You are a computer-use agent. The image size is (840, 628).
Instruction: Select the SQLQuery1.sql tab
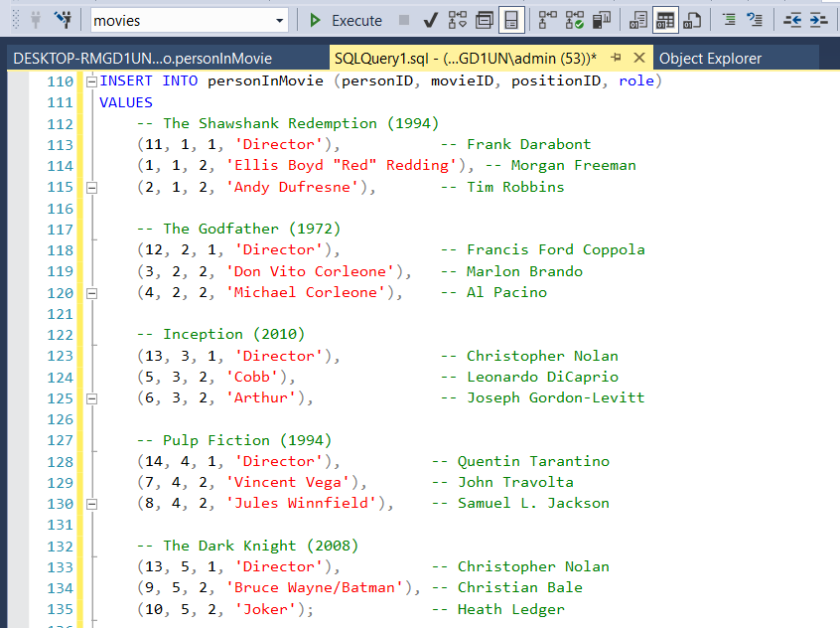(465, 58)
